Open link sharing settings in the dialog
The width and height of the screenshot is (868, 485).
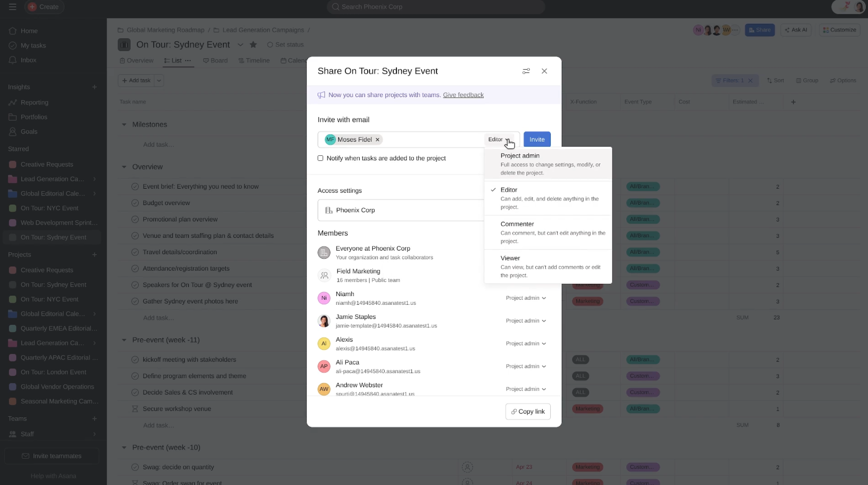(x=526, y=71)
